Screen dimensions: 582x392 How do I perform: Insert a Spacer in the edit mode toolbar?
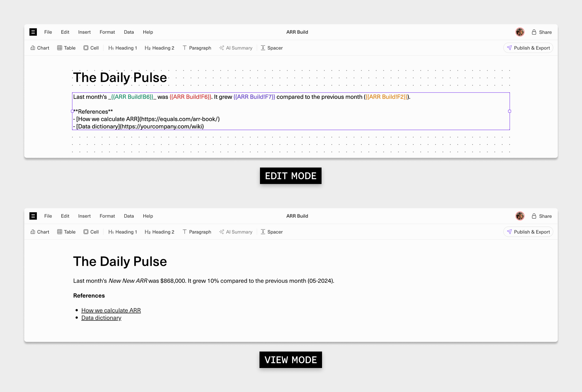272,48
